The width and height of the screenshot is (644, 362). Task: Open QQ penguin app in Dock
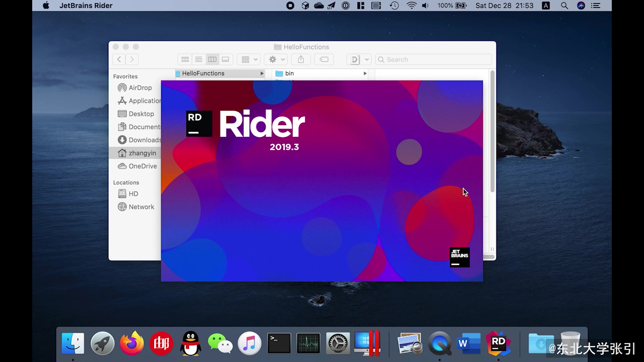click(191, 343)
